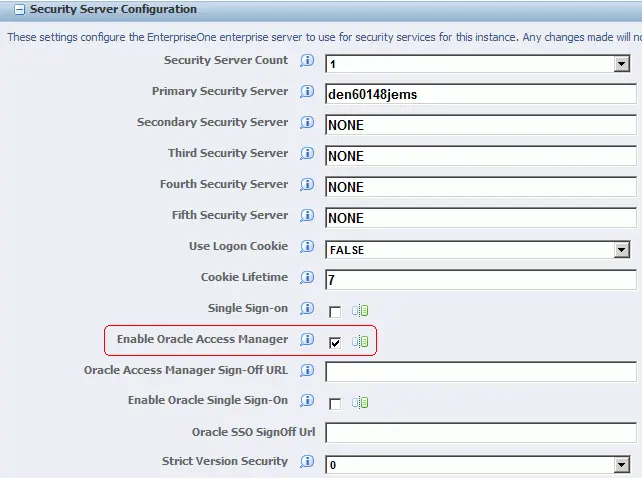Click Secondary Security Server input field
642x478 pixels.
(481, 125)
